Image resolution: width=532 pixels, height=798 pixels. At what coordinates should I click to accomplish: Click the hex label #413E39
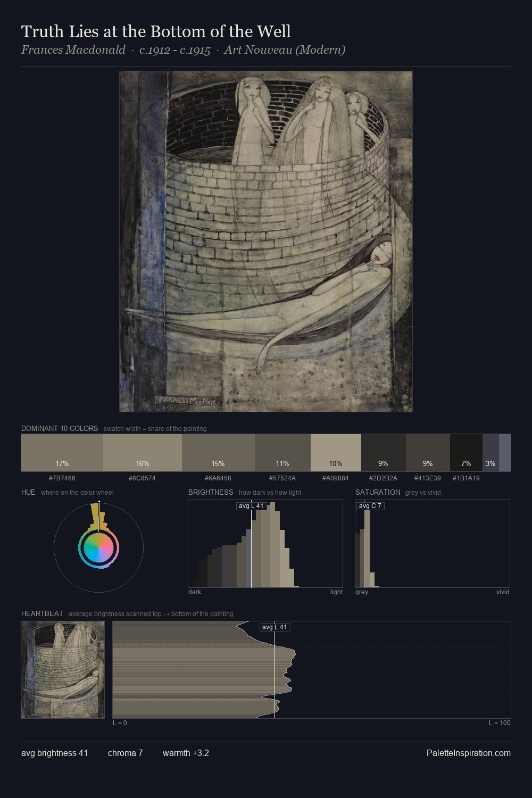(x=428, y=478)
